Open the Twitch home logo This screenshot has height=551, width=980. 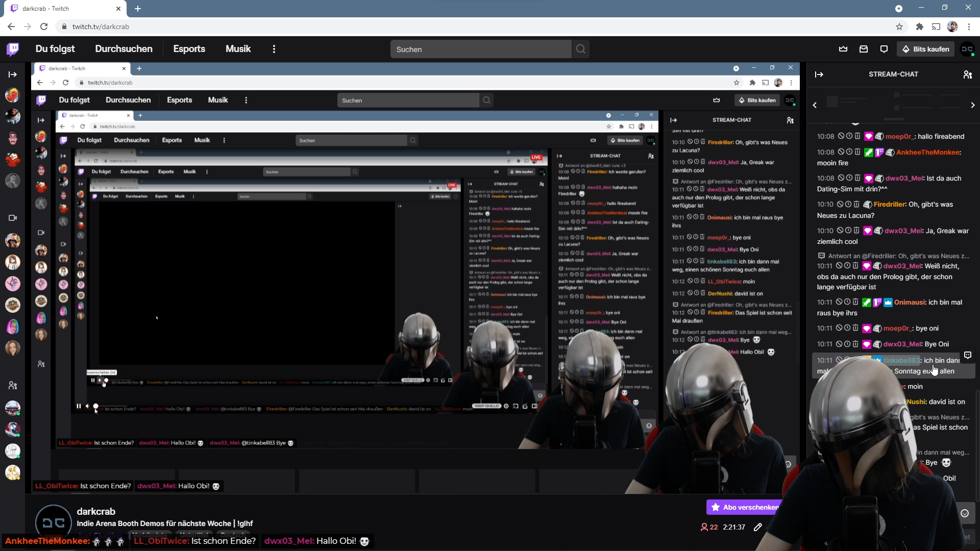(x=13, y=49)
